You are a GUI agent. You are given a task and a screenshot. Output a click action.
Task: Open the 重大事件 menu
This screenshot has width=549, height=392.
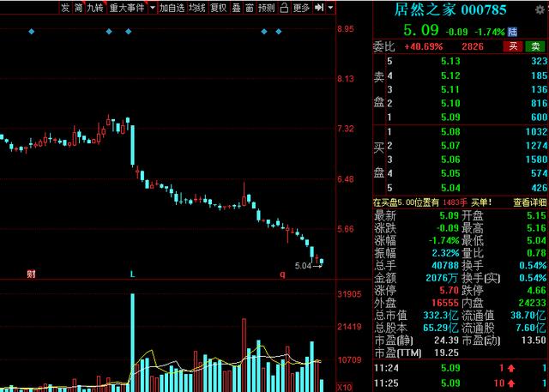point(127,8)
